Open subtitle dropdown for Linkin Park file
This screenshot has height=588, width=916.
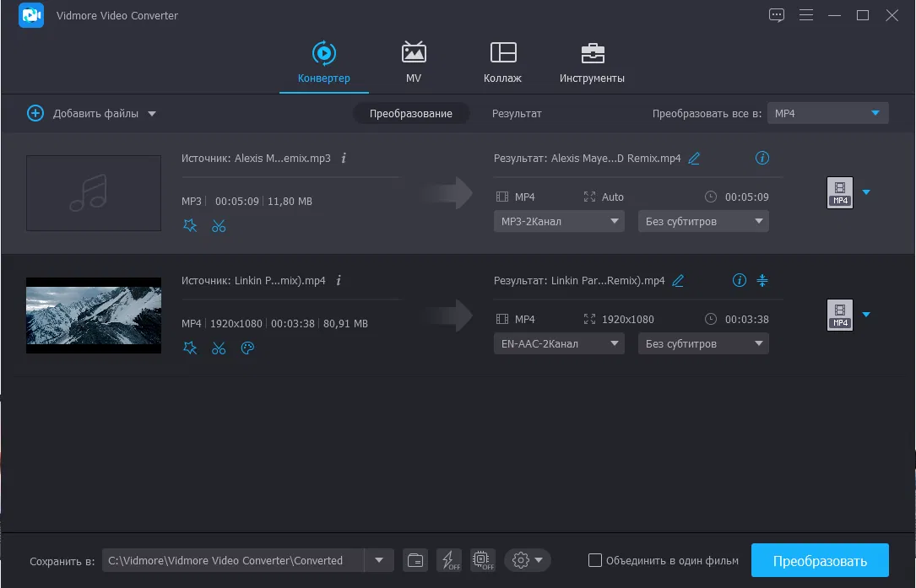click(x=703, y=344)
